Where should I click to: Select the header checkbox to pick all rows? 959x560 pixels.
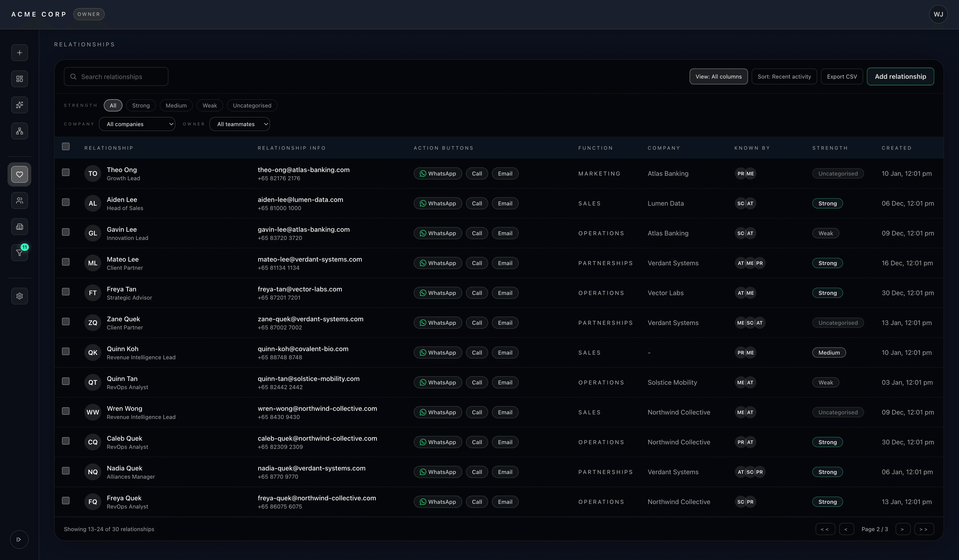point(65,147)
